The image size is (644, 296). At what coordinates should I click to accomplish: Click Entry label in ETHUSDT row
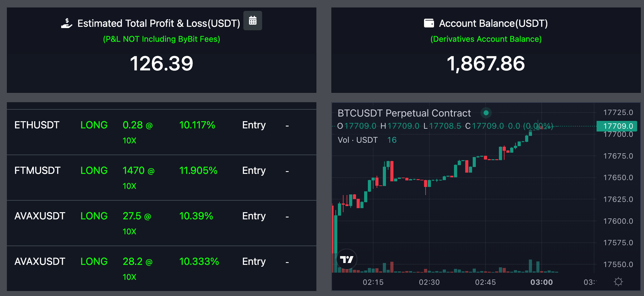click(x=254, y=125)
